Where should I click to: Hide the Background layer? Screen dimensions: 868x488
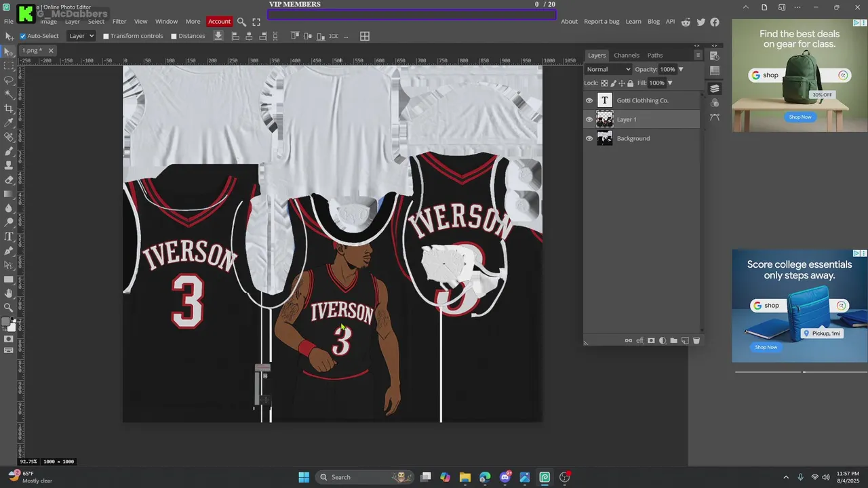click(589, 138)
